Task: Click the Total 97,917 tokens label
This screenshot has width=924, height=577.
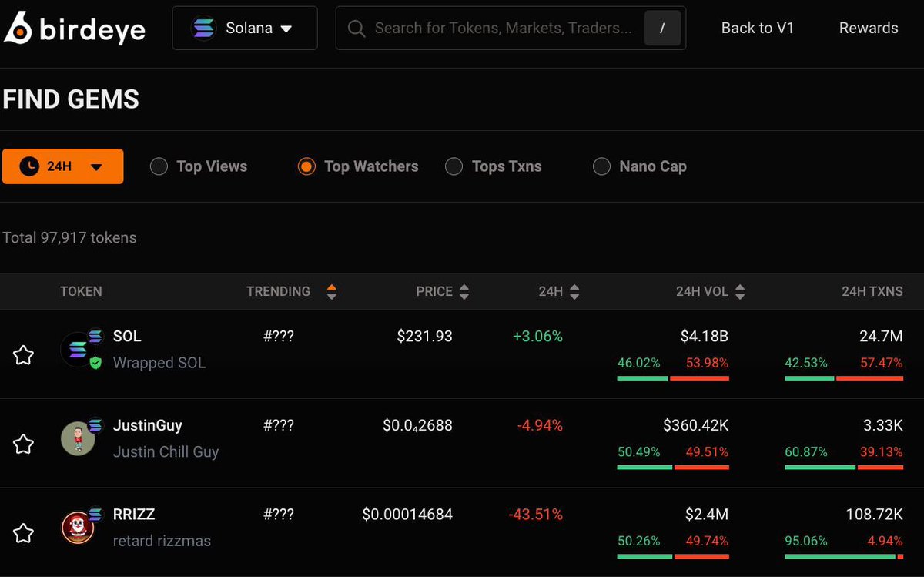Action: tap(69, 237)
